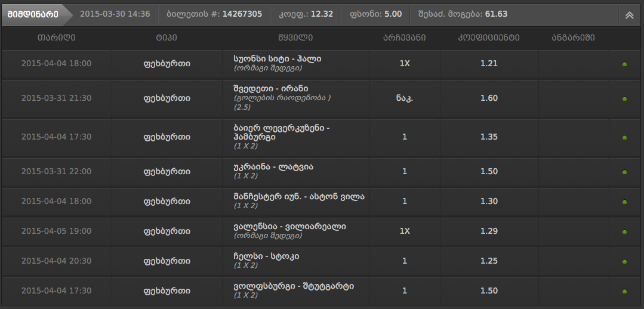This screenshot has height=309, width=644.
Task: Click match სუონსი სიტი - ჰალი
Action: [x=277, y=59]
